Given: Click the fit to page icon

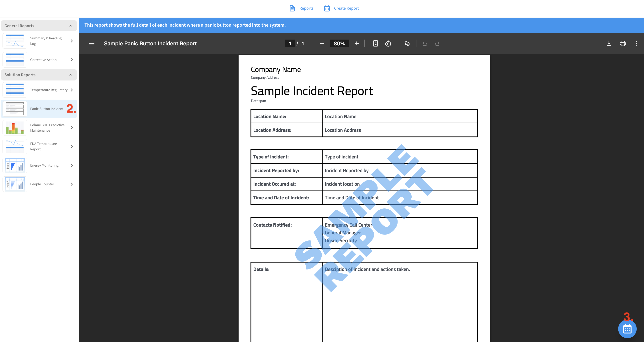Looking at the screenshot, I should 375,44.
